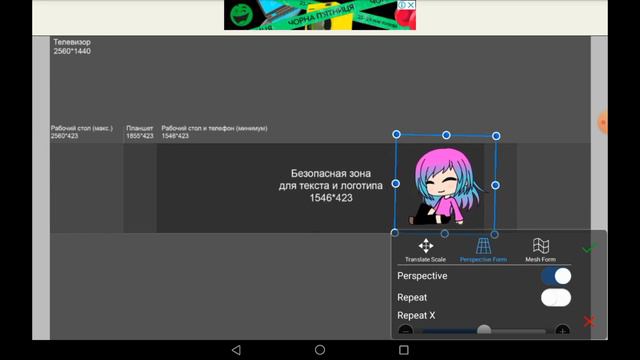Click the top-right transform handle

(496, 136)
